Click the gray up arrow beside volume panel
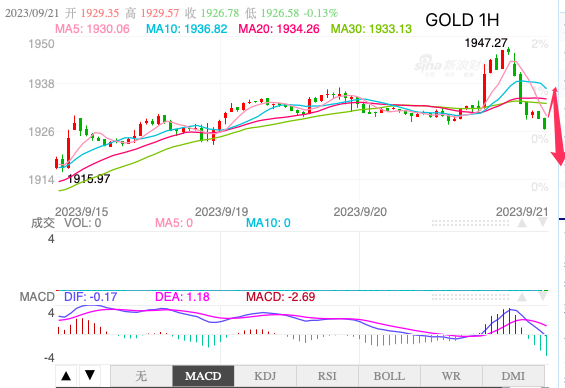 [x=522, y=223]
